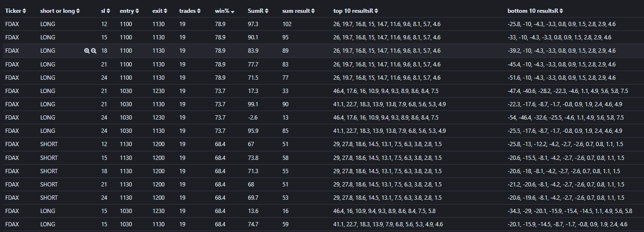Click the filter-for-value magnifier plus icon
Viewport: 644px width, 232px height.
(87, 51)
